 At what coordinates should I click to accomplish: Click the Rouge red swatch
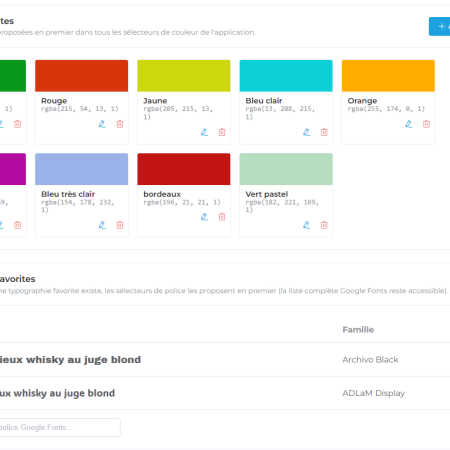(x=82, y=76)
